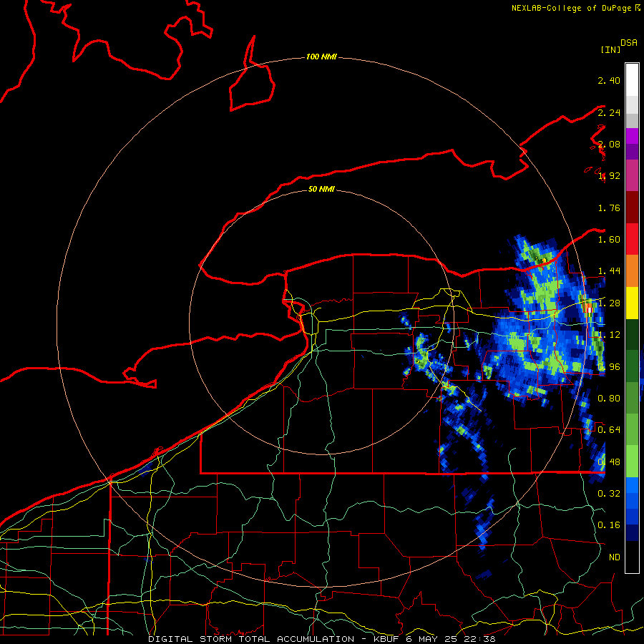Viewport: 644px width, 644px height.
Task: Click the '50 NMI' range ring label
Action: [321, 189]
